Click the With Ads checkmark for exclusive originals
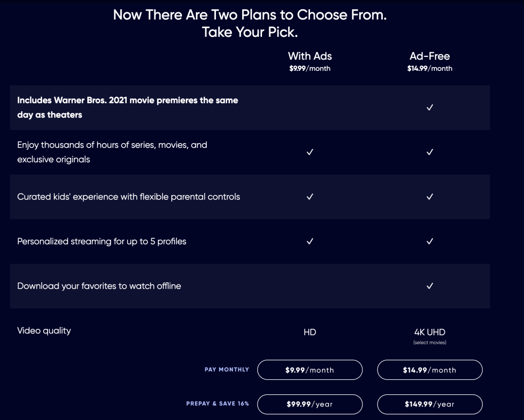The height and width of the screenshot is (420, 524). coord(310,152)
